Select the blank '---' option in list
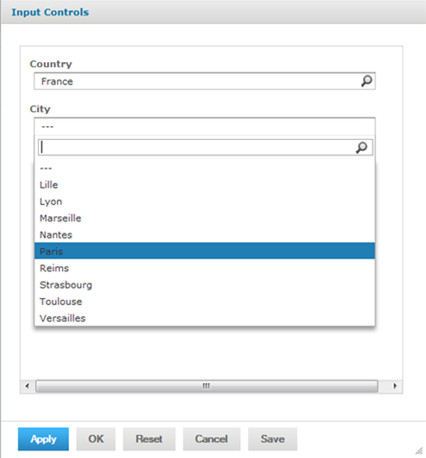The height and width of the screenshot is (458, 426). 205,168
